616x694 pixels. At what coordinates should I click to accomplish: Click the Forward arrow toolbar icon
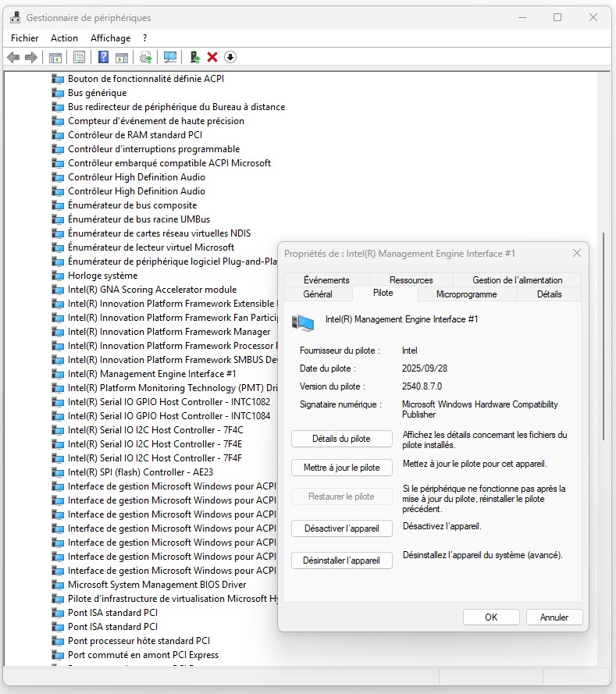(31, 57)
